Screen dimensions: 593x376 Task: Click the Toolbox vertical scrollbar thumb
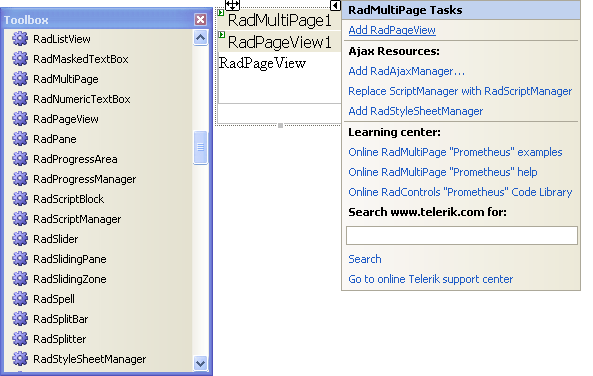click(x=200, y=147)
